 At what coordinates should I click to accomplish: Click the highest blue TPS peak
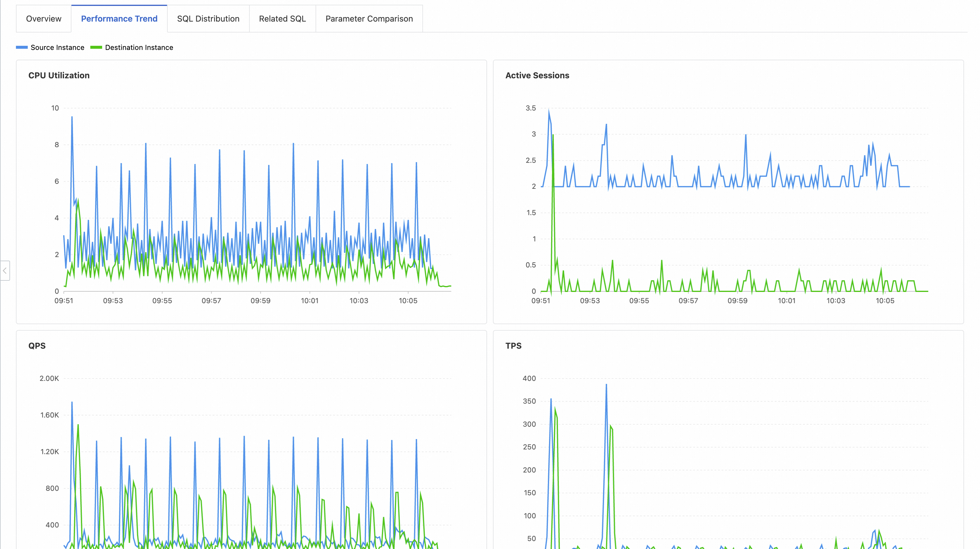pos(606,385)
